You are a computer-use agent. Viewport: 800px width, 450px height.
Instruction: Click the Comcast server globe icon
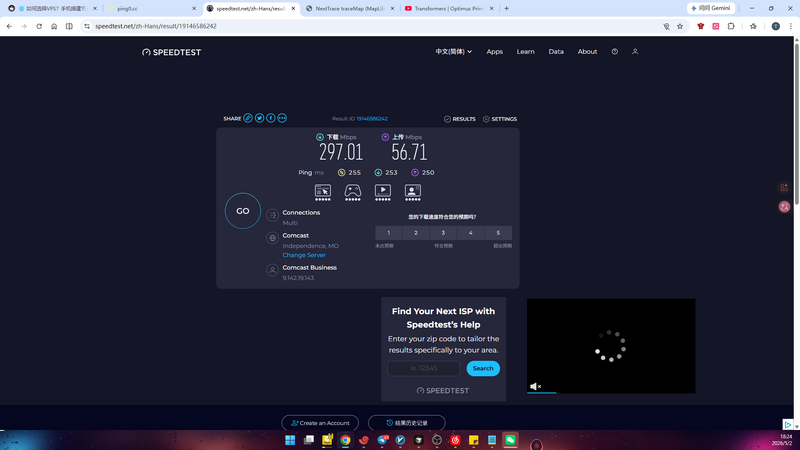pyautogui.click(x=272, y=238)
